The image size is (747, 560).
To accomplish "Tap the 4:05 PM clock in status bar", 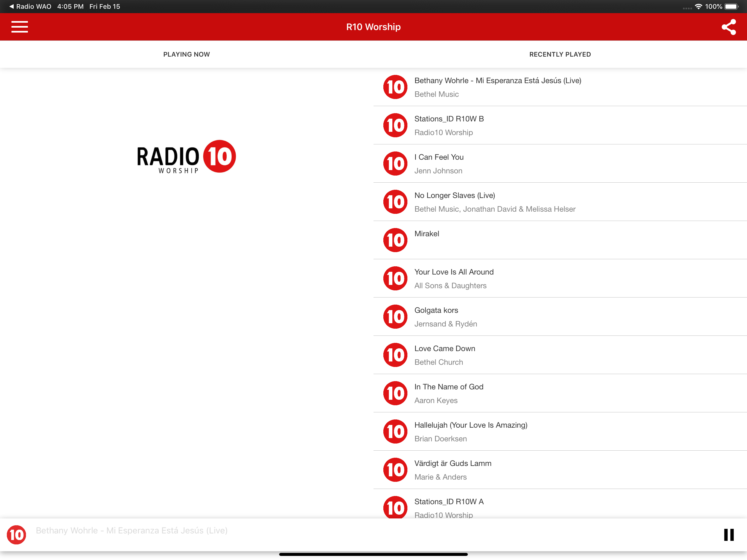I will point(70,6).
